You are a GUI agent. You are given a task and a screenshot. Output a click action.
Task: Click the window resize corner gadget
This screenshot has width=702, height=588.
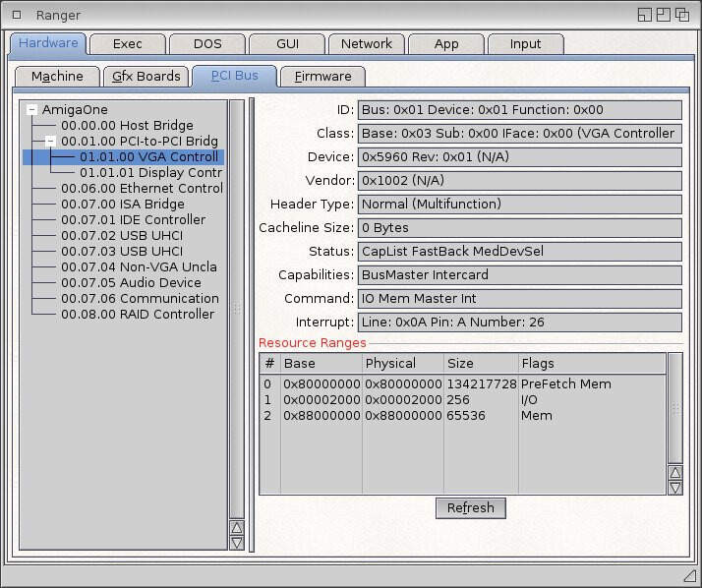689,574
